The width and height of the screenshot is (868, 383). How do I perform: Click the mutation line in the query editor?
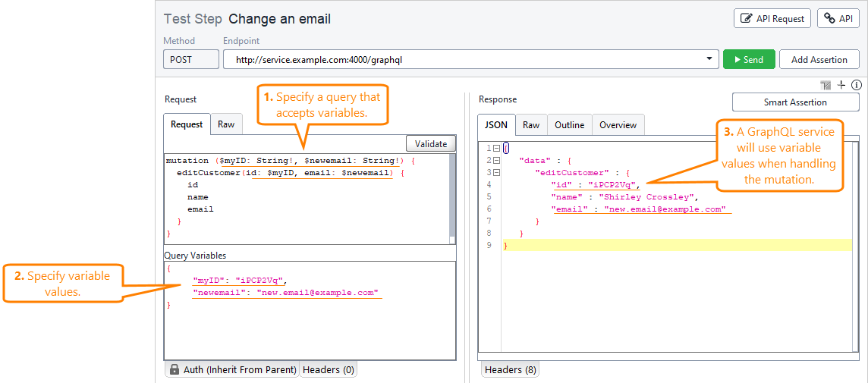pos(291,161)
